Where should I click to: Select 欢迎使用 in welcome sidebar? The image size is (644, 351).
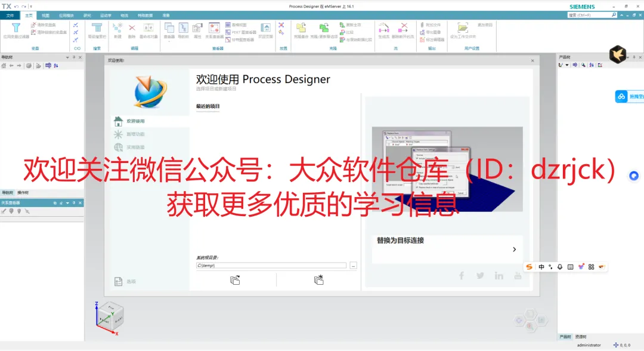[150, 121]
